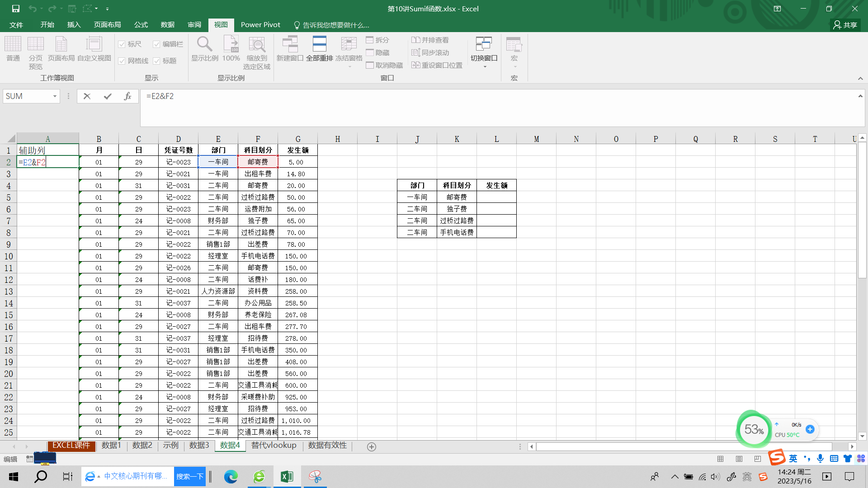Toggle the Formula Bar (编辑栏) checkbox
868x488 pixels.
click(168, 44)
